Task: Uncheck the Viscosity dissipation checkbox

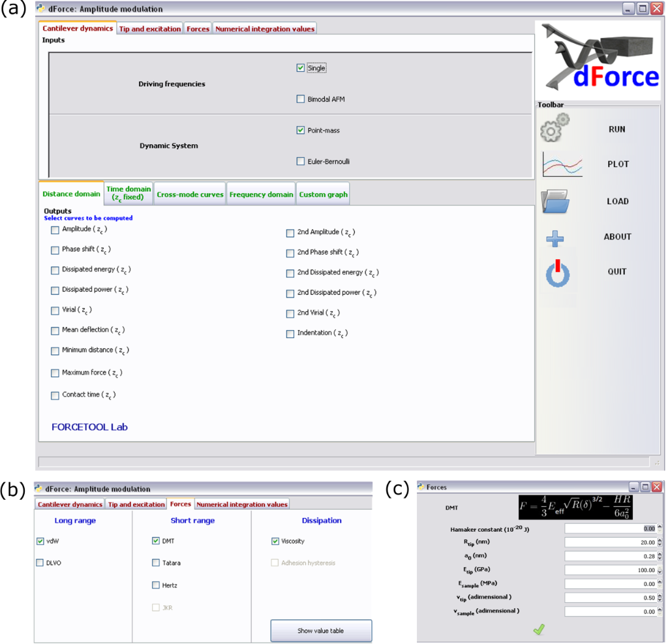Action: [x=275, y=541]
